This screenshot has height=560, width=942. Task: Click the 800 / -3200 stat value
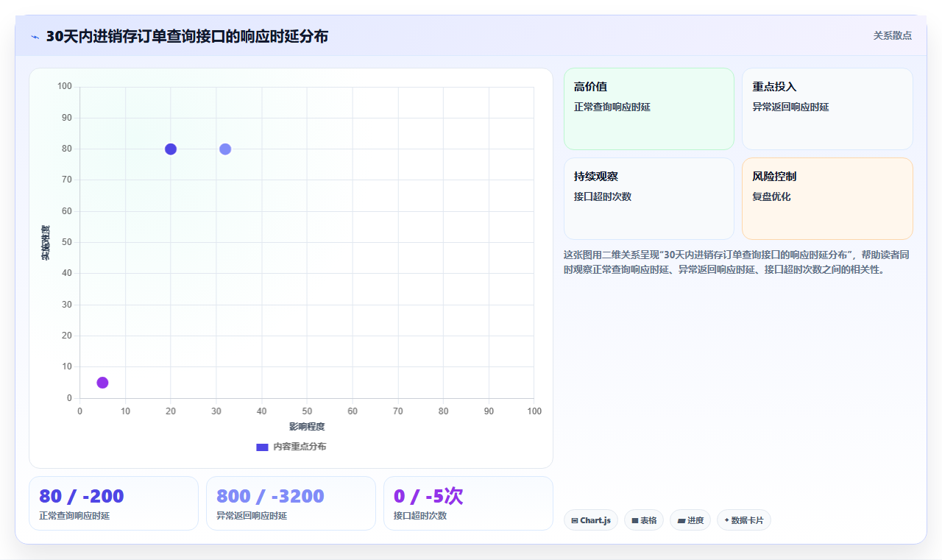(x=270, y=496)
